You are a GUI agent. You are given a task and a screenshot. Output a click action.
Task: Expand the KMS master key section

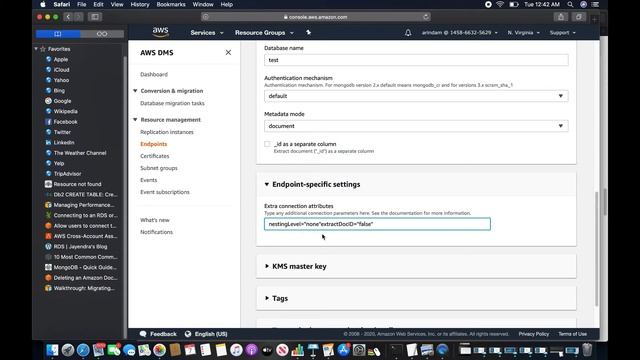coord(267,266)
